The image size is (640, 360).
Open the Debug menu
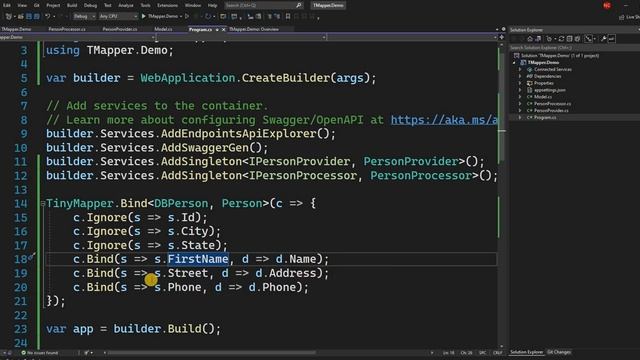pos(90,5)
